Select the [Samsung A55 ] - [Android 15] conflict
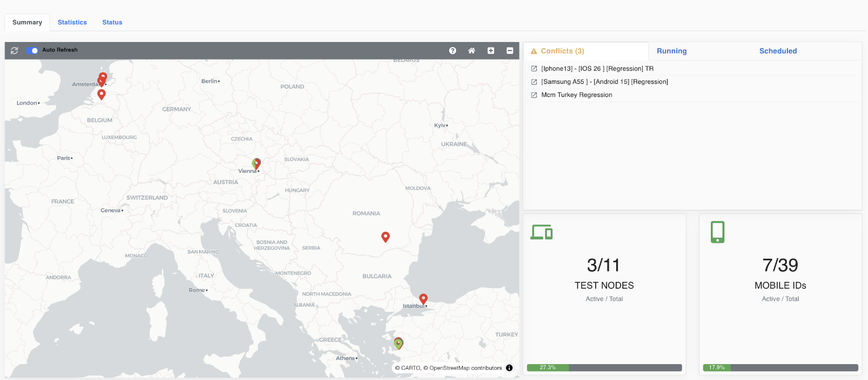 point(605,82)
